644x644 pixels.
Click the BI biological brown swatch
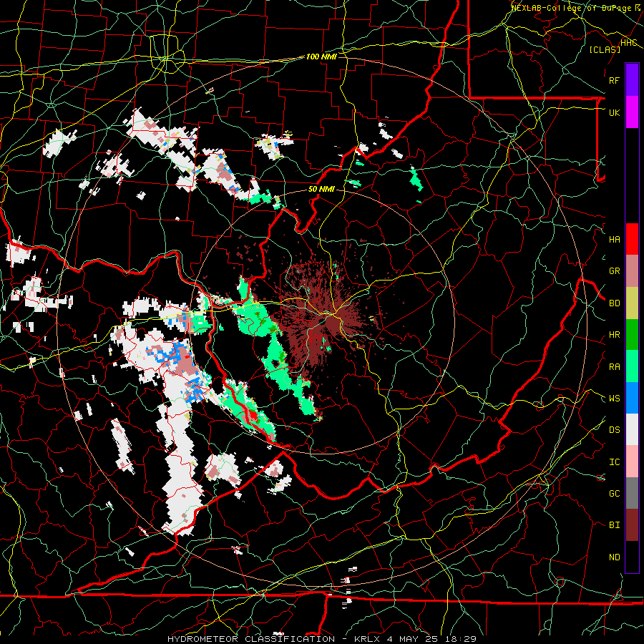coord(632,525)
